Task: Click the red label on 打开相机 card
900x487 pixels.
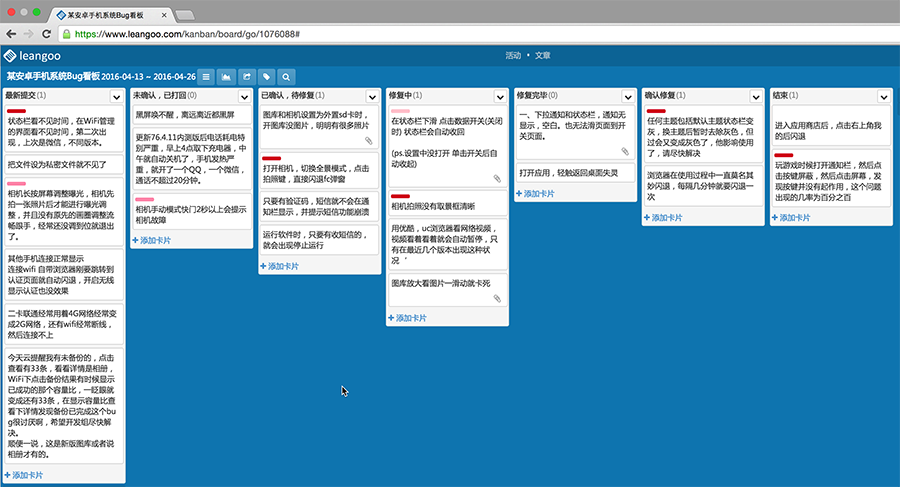Action: (271, 158)
